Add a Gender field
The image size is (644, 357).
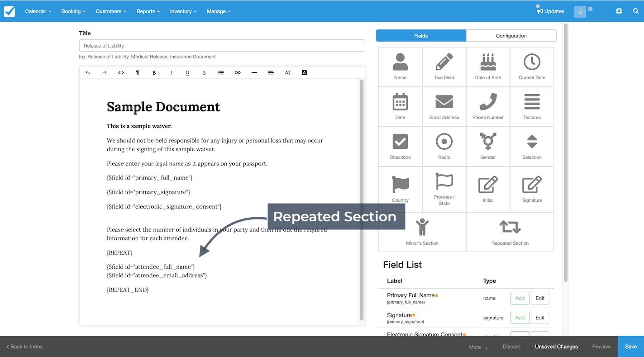click(x=488, y=147)
